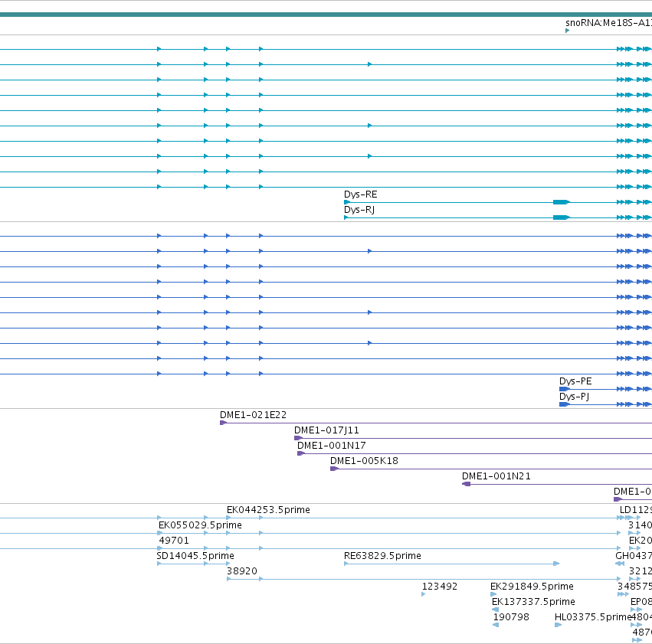
Task: Open EST EK137337.5prime
Action: click(x=533, y=602)
